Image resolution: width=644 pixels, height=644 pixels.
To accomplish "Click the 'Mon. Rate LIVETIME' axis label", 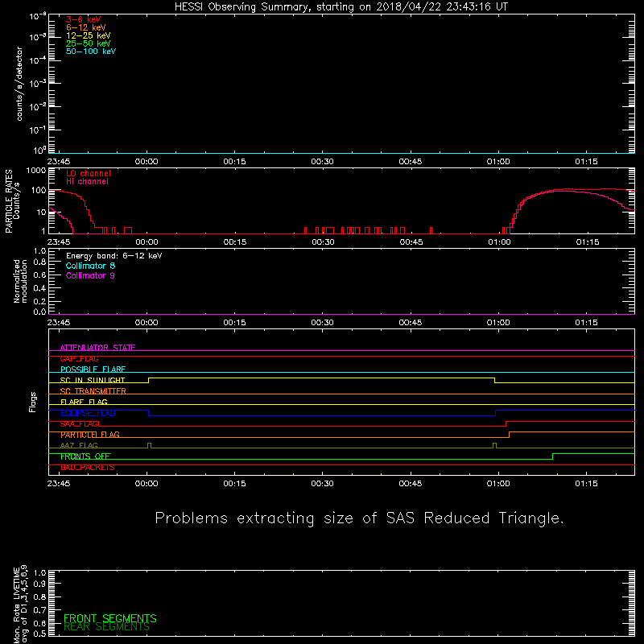I will click(16, 605).
